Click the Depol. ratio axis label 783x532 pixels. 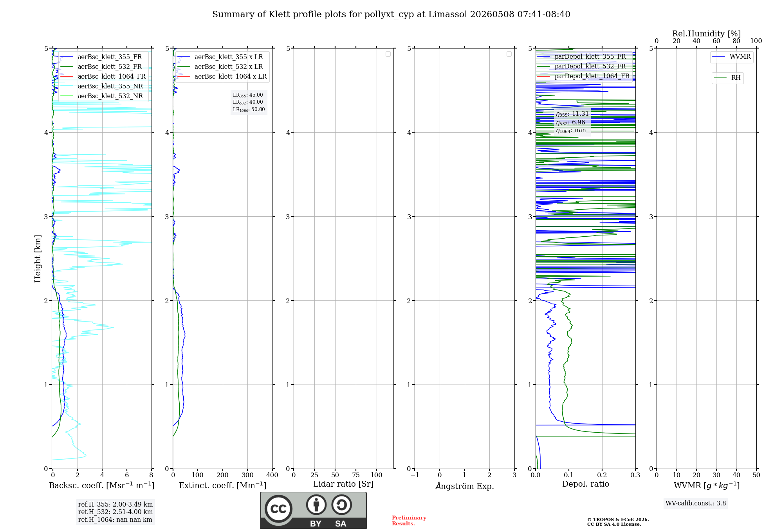pos(586,484)
